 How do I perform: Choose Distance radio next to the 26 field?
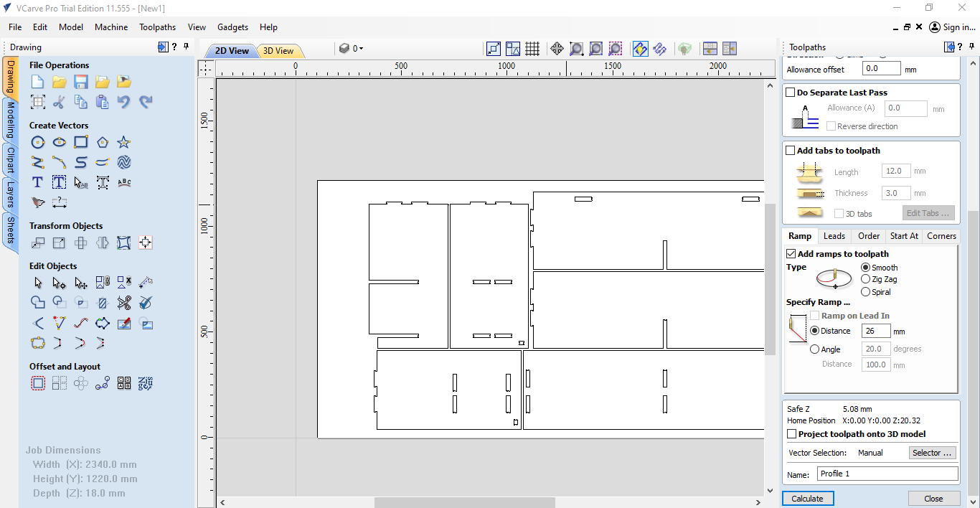coord(814,331)
